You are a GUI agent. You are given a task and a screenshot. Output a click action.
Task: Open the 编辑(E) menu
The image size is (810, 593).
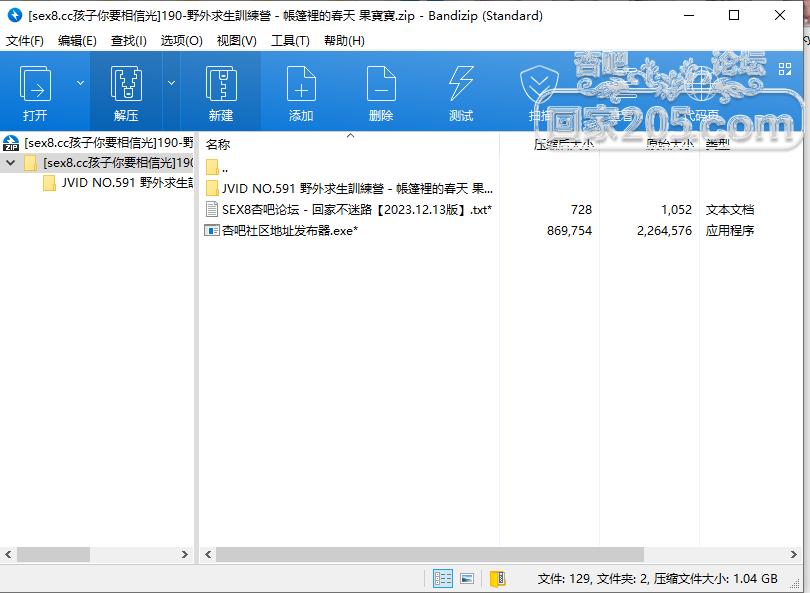pos(77,40)
